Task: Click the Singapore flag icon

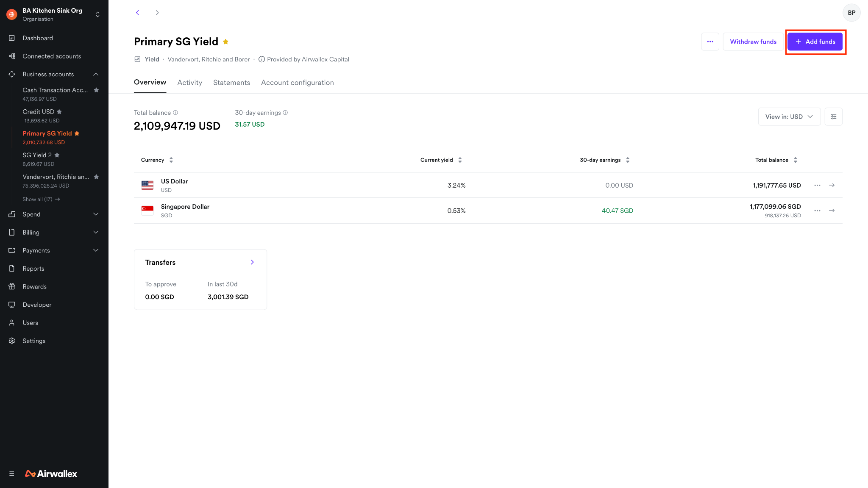Action: pyautogui.click(x=147, y=211)
